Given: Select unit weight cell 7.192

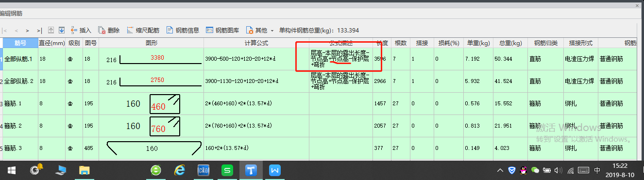Looking at the screenshot, I should [x=478, y=59].
